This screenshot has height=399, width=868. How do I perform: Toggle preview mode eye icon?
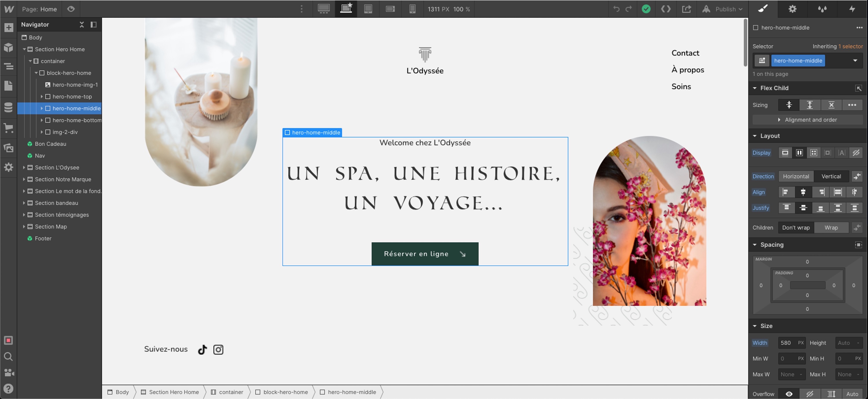tap(71, 9)
